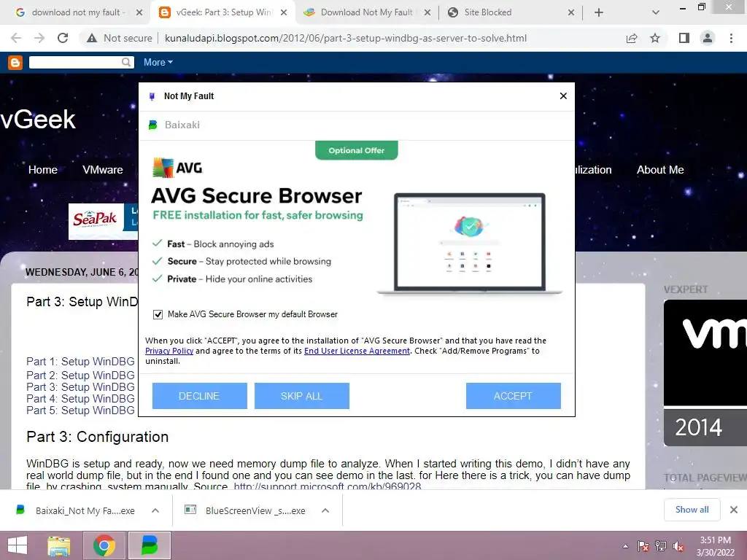Open a new browser tab
The height and width of the screenshot is (560, 747).
pos(599,13)
